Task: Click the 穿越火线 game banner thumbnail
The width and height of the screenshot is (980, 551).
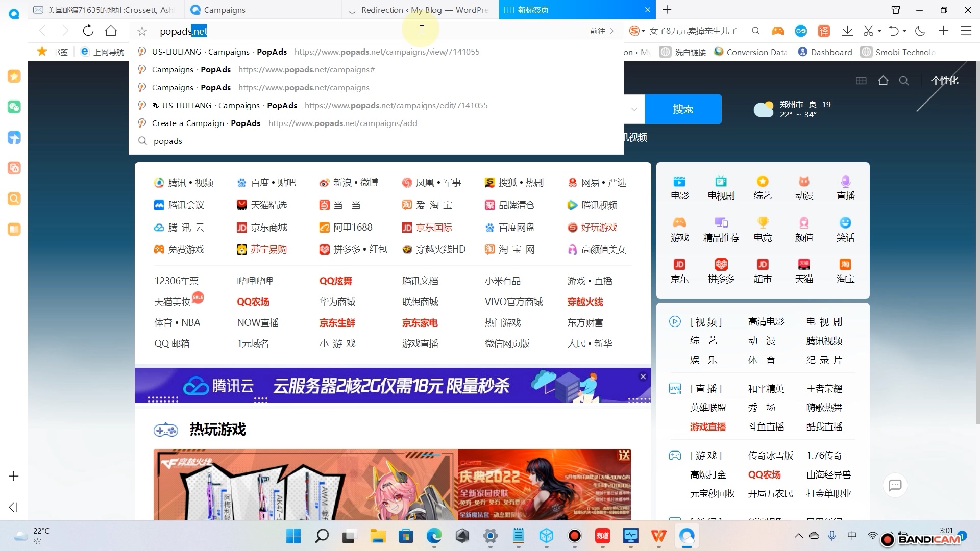Action: pos(305,485)
